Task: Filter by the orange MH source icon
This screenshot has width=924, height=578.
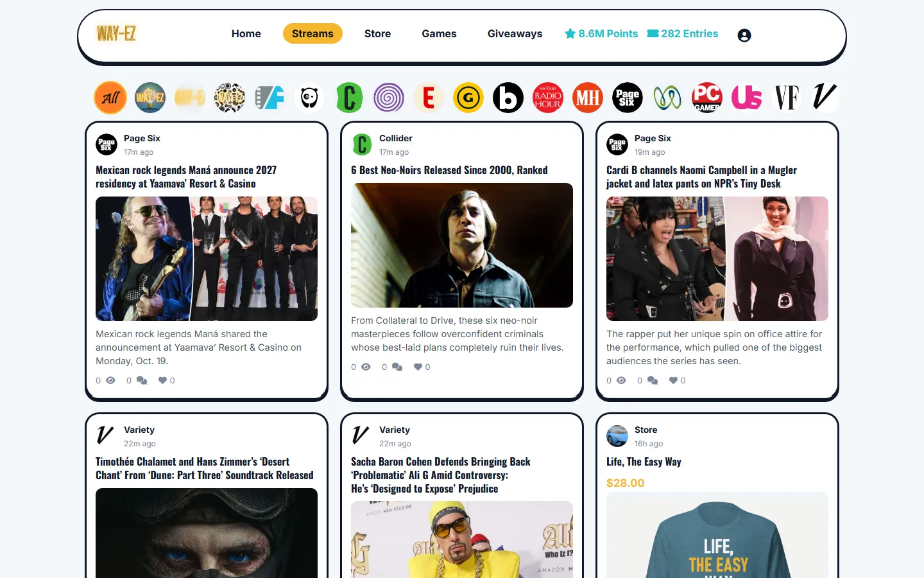Action: (x=588, y=98)
